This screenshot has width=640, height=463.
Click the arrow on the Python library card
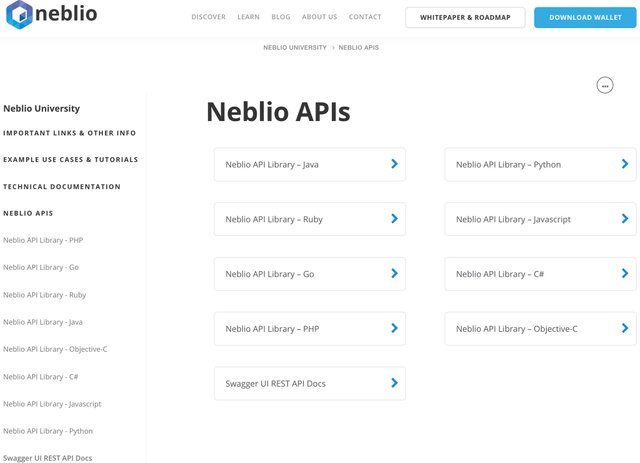(625, 164)
